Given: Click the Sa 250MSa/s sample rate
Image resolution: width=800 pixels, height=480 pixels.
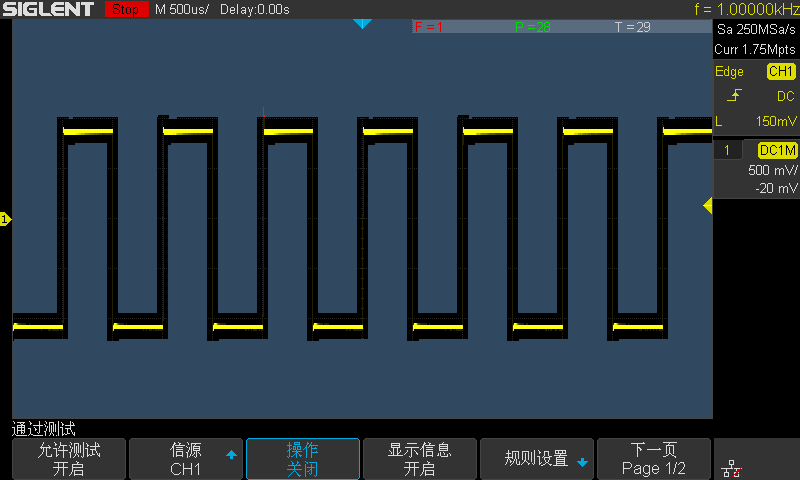Looking at the screenshot, I should [756, 30].
